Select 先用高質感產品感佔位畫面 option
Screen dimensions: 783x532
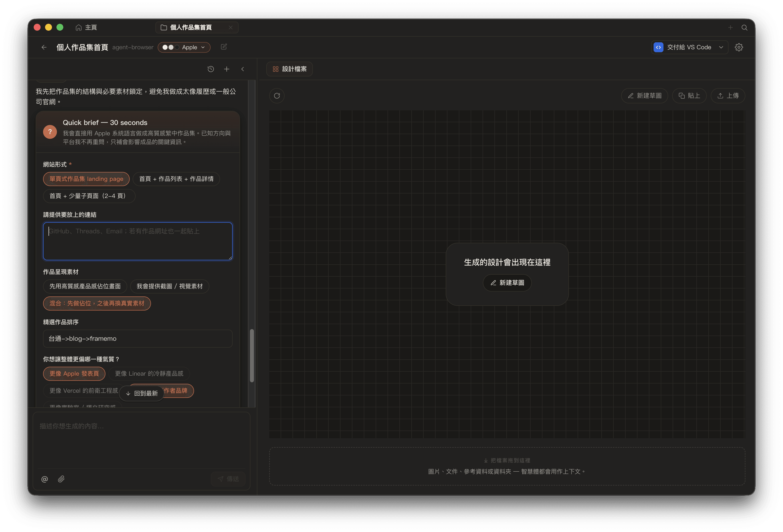coord(85,286)
